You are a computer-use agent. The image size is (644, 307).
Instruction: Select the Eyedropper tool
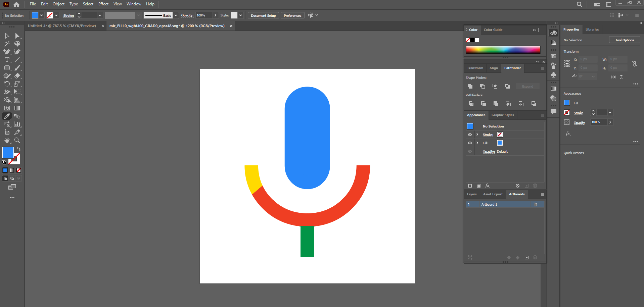click(7, 116)
